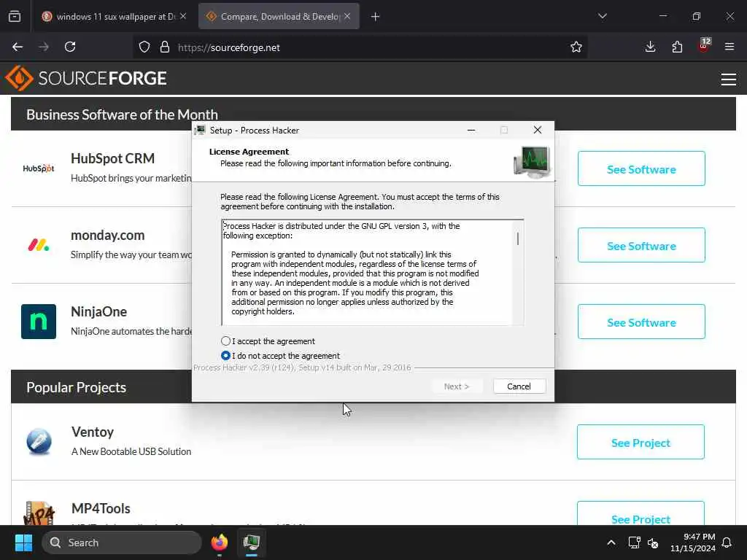Click the monitor graphic in setup header
This screenshot has width=747, height=560.
(532, 162)
